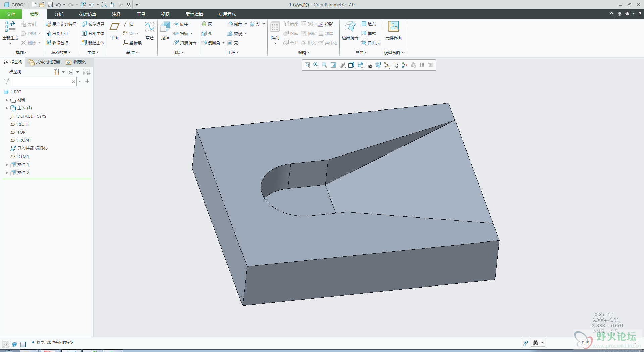The image size is (644, 352).
Task: Expand the 拉伸 2 tree node
Action: [x=7, y=173]
